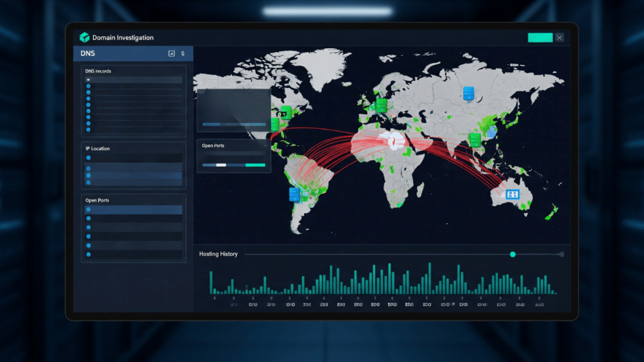Screen dimensions: 644x362
Task: Click the gray end handle of Hosting History slider
Action: pos(562,254)
